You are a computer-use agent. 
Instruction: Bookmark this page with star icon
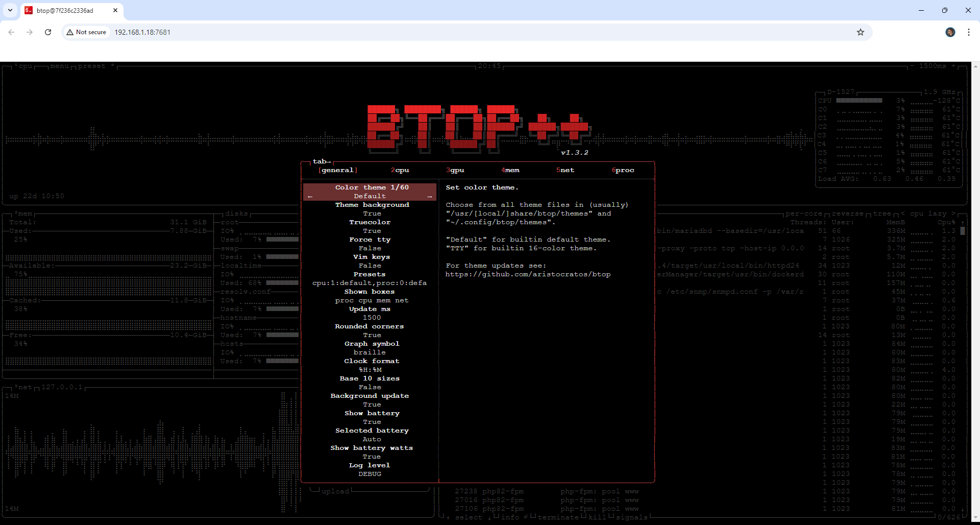pos(861,32)
